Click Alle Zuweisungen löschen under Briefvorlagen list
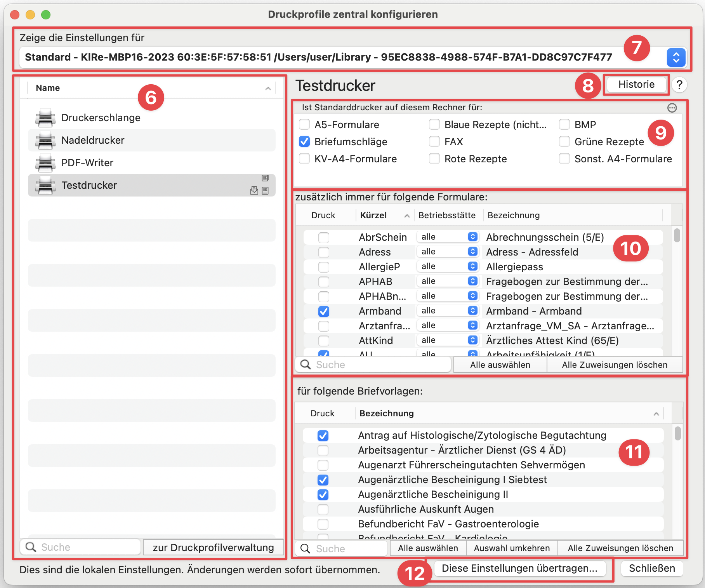Image resolution: width=705 pixels, height=588 pixels. tap(620, 548)
